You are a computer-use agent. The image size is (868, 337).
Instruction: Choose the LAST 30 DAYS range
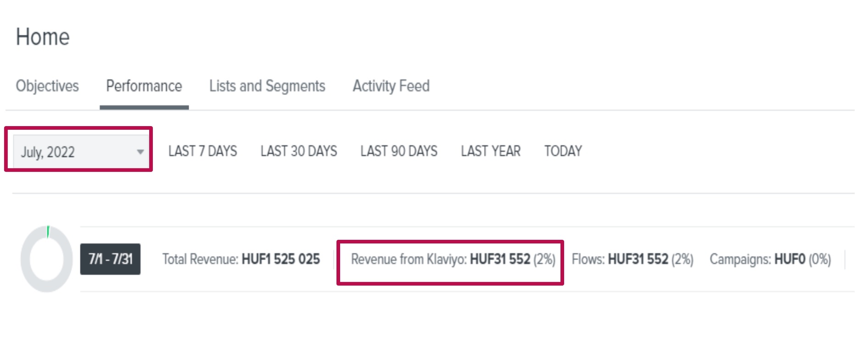(299, 151)
